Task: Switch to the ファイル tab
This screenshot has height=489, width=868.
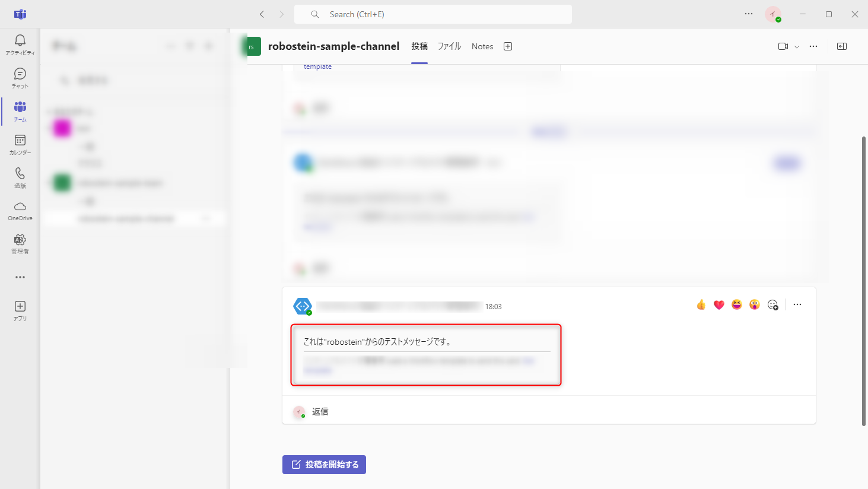Action: coord(449,46)
